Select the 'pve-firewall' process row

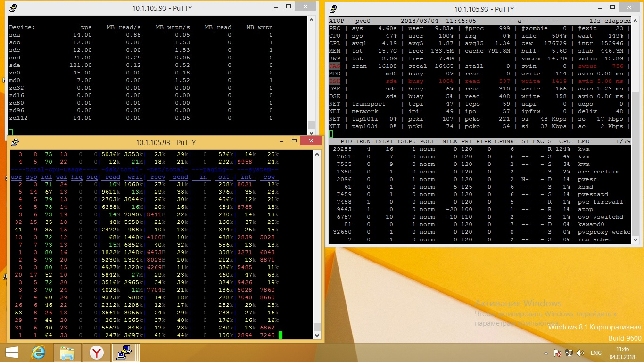(x=480, y=202)
